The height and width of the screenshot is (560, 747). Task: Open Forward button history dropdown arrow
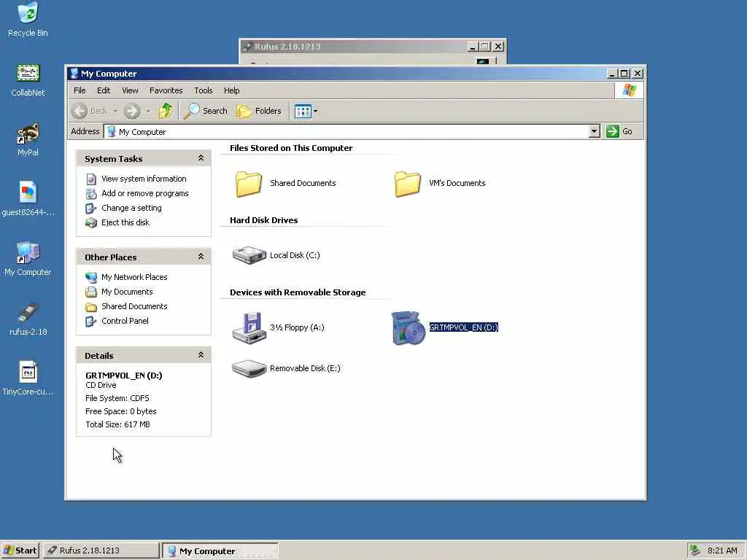pyautogui.click(x=148, y=112)
